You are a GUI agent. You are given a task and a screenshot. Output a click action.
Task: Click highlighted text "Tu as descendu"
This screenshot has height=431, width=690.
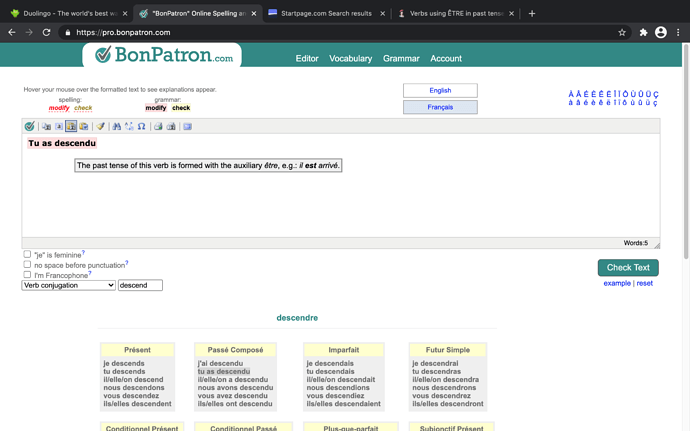[62, 143]
